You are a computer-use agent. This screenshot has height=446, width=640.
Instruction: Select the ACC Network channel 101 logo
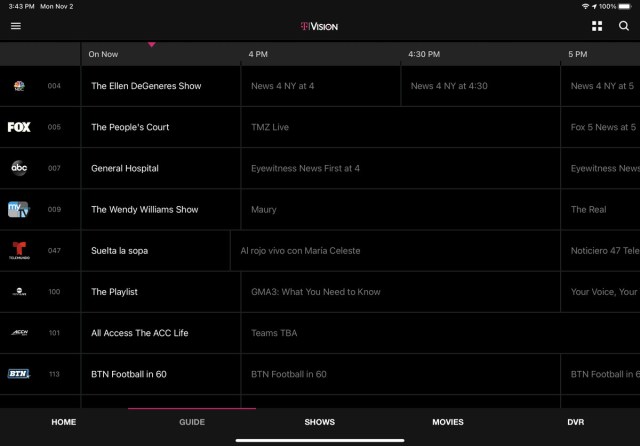point(19,333)
